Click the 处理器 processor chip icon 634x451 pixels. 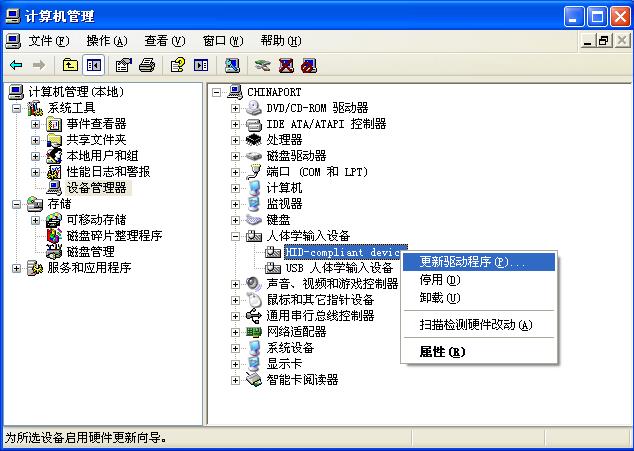[254, 140]
